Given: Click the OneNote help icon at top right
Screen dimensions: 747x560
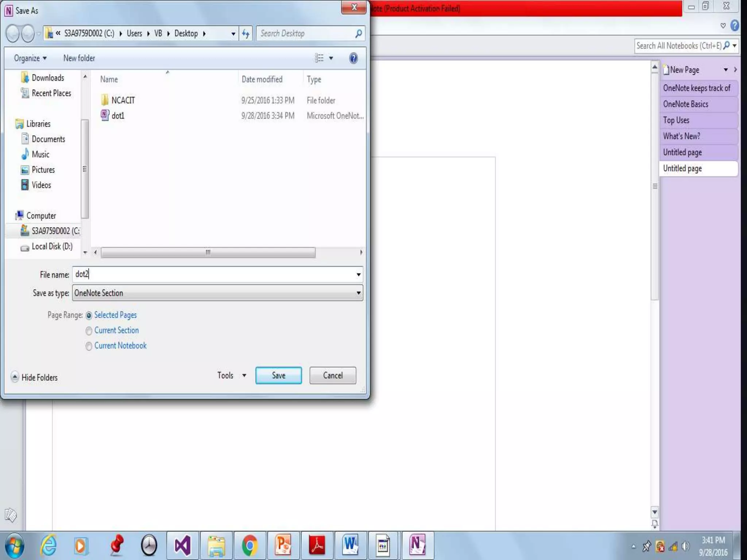Looking at the screenshot, I should [735, 26].
